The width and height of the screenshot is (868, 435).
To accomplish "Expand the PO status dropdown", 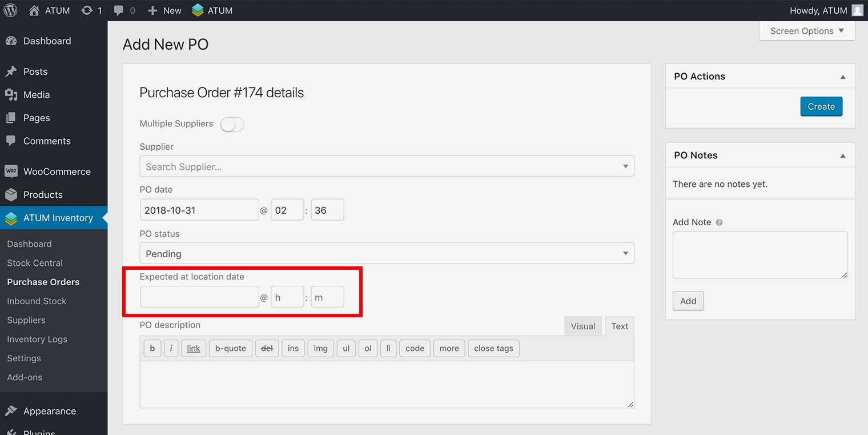I will click(387, 253).
